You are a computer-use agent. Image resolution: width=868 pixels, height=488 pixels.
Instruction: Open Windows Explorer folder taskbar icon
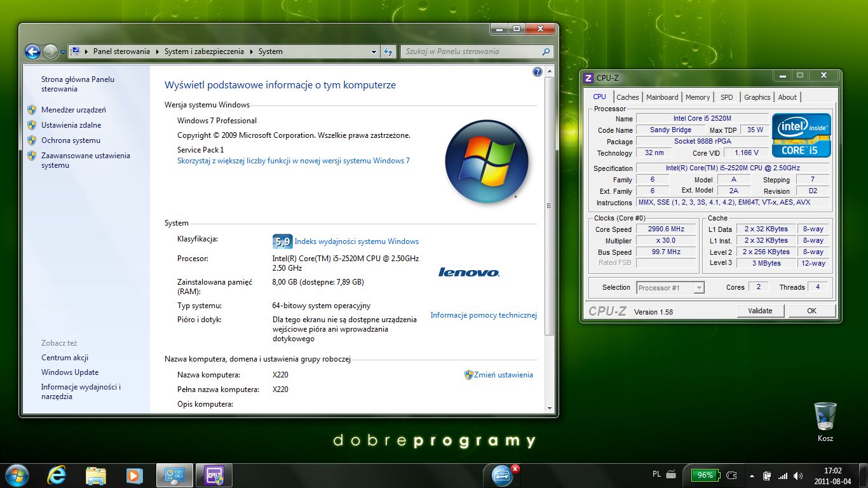click(x=95, y=475)
